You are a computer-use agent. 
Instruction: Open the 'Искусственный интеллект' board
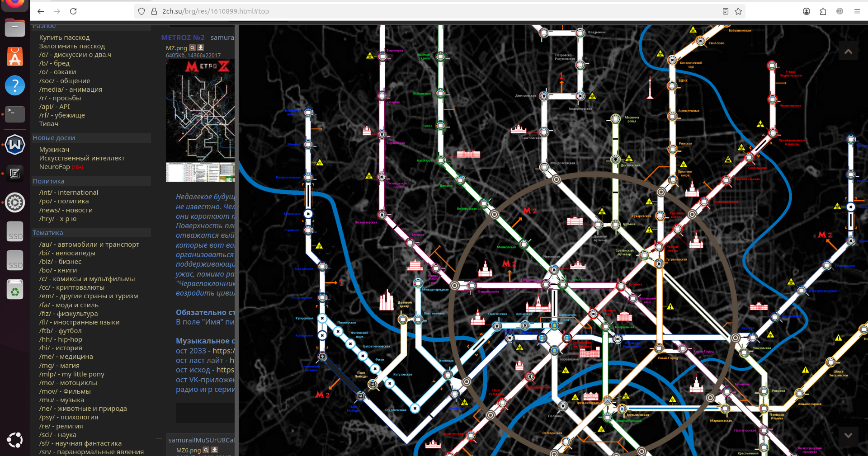82,158
